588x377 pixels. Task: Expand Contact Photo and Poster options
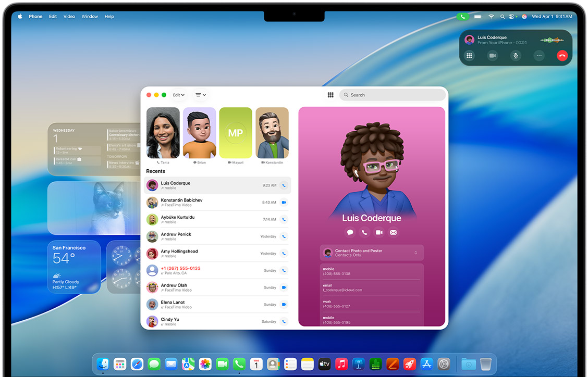415,253
